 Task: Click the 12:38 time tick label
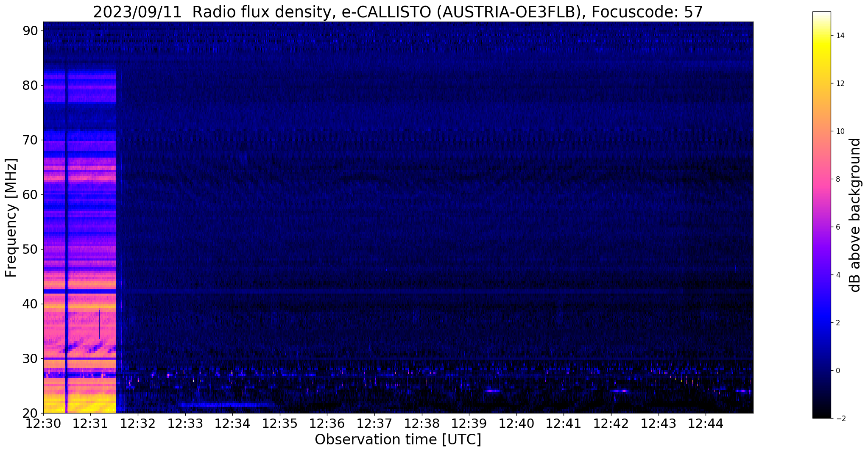tap(422, 423)
